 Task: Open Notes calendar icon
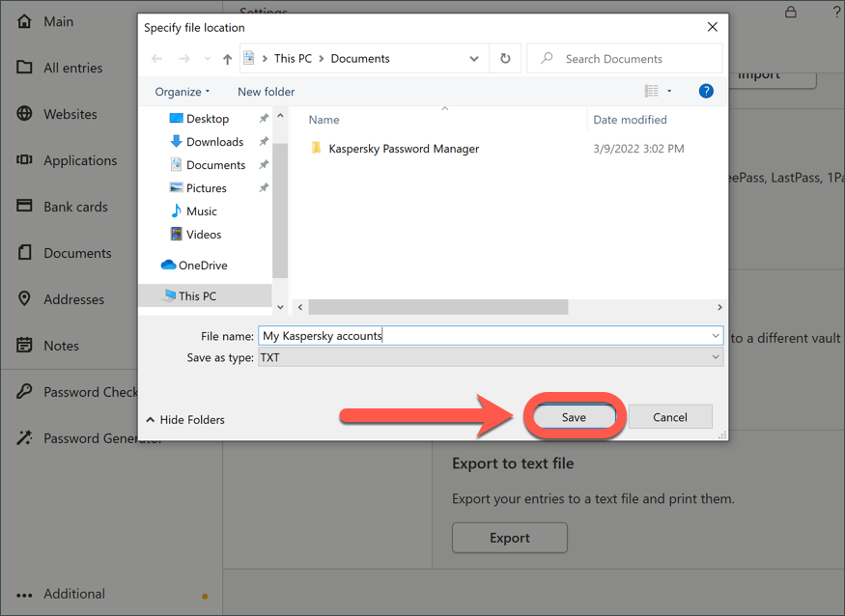(24, 345)
